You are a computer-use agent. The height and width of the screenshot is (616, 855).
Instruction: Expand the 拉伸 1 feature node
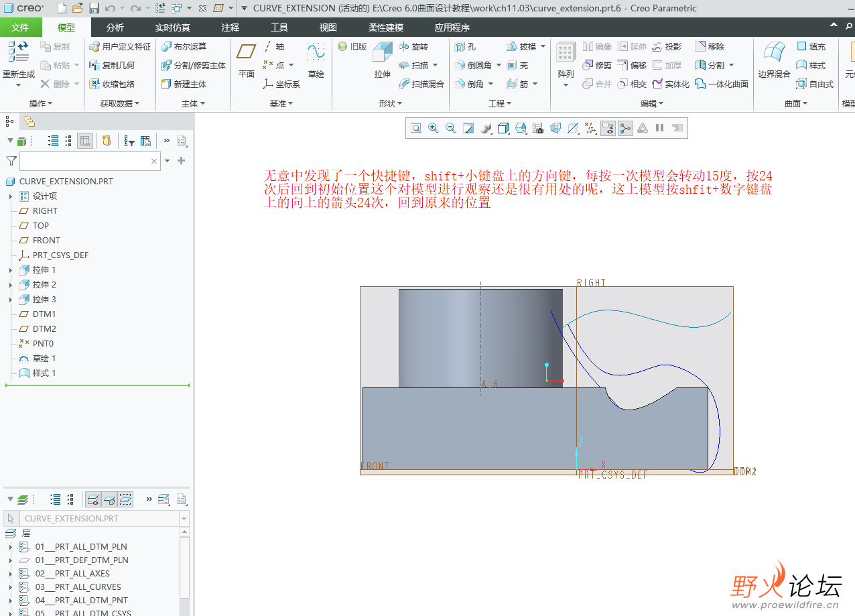pyautogui.click(x=11, y=270)
